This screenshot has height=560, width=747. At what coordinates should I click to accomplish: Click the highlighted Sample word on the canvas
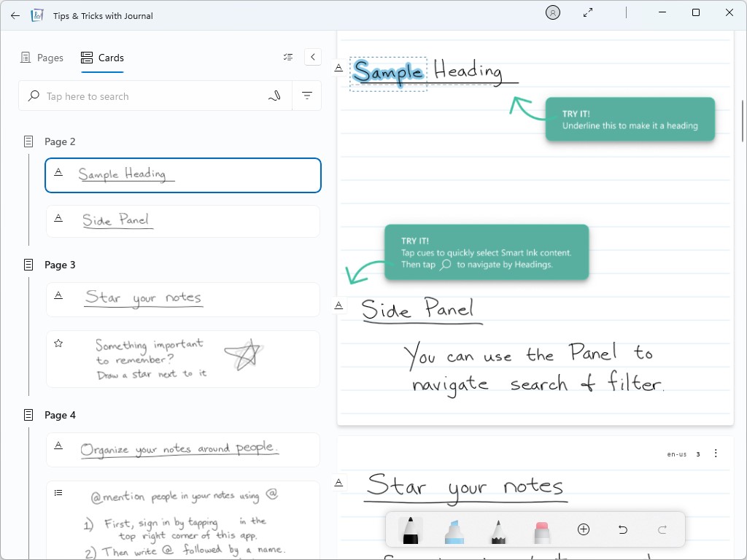(388, 74)
